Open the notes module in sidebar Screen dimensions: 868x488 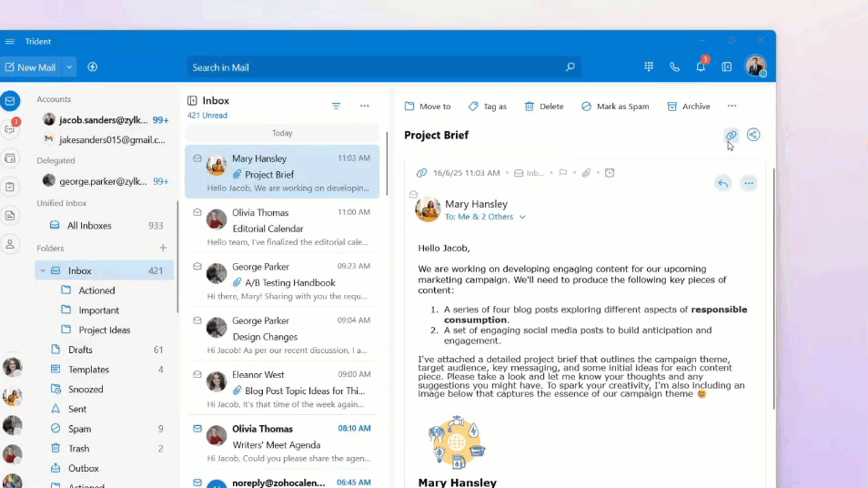[10, 216]
